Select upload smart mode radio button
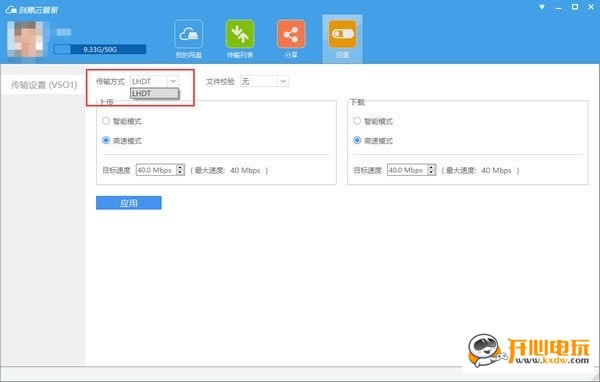600x382 pixels. [106, 121]
